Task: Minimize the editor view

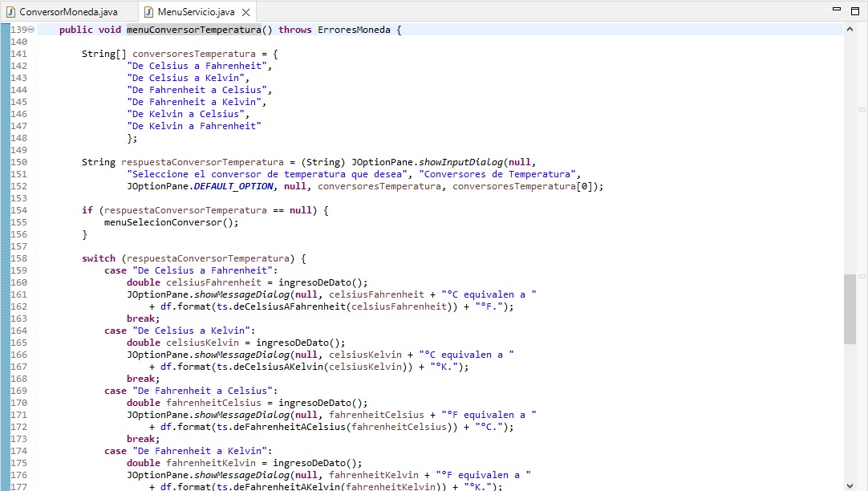Action: click(x=837, y=10)
